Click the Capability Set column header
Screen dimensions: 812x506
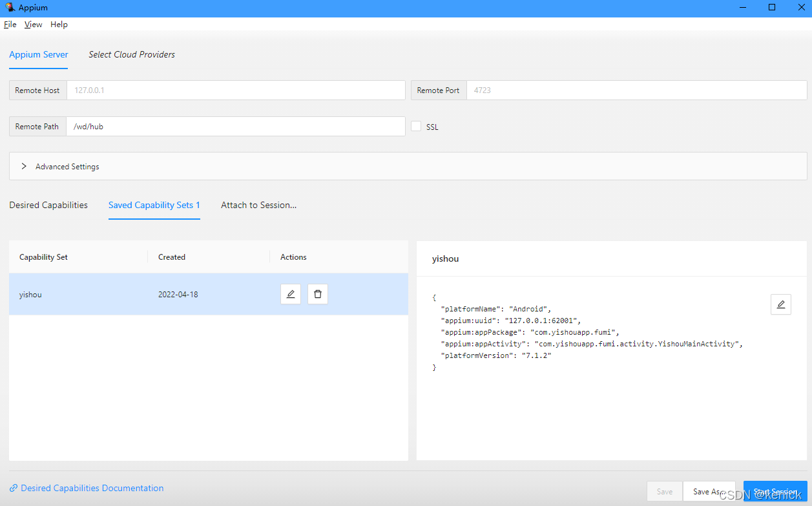[x=43, y=257]
